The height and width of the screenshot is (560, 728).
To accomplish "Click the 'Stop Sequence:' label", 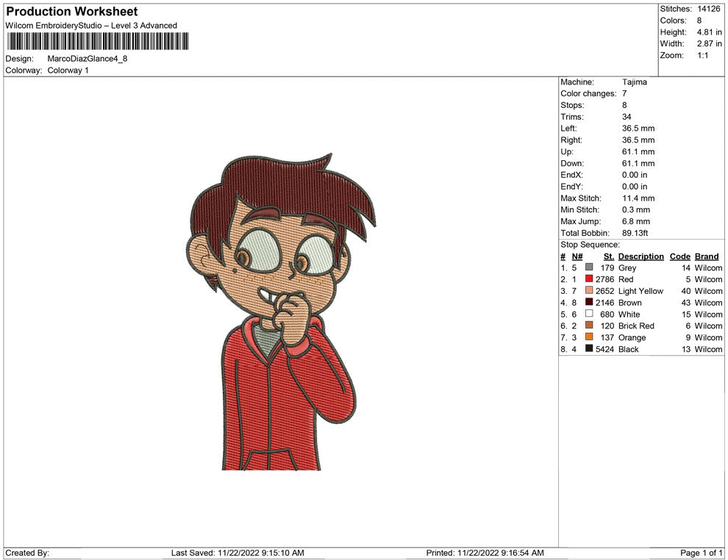I will (590, 245).
